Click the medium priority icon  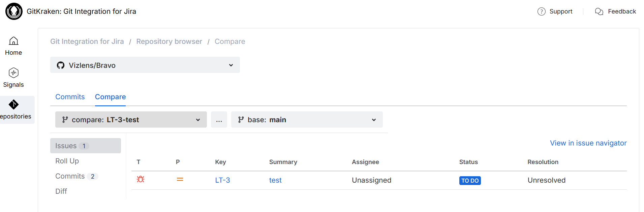pyautogui.click(x=180, y=180)
